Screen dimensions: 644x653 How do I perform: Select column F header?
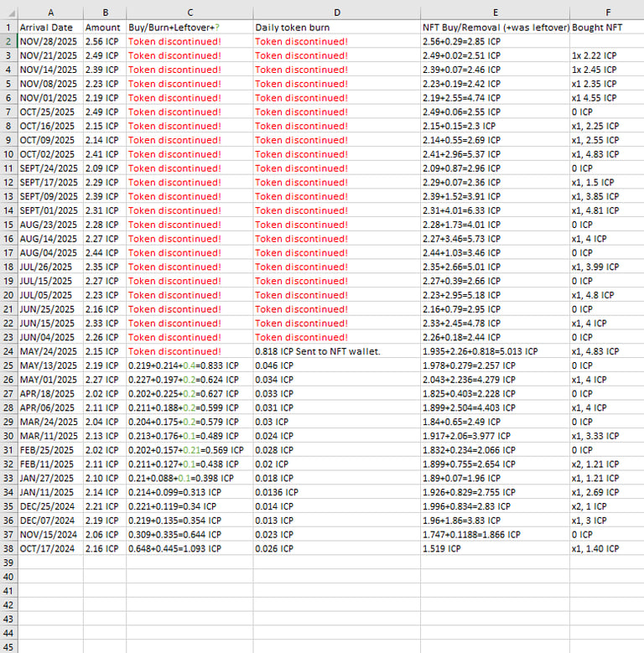tap(607, 13)
